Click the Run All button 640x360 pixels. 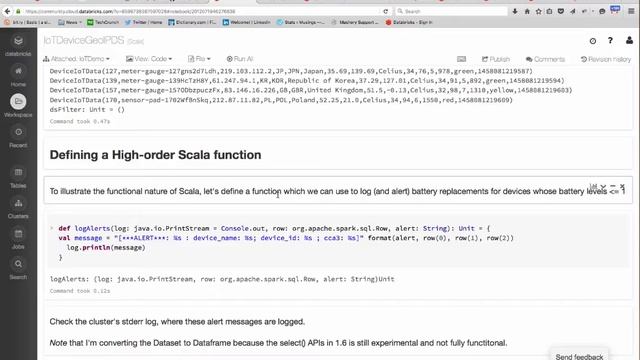click(240, 59)
